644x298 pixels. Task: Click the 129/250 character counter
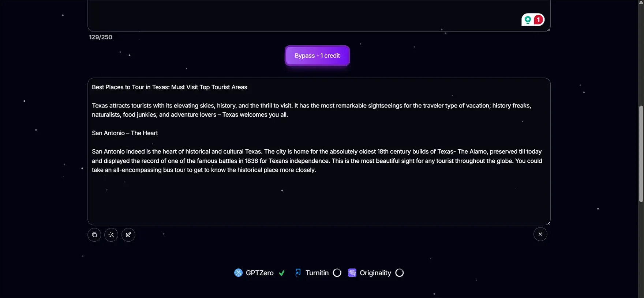click(101, 37)
